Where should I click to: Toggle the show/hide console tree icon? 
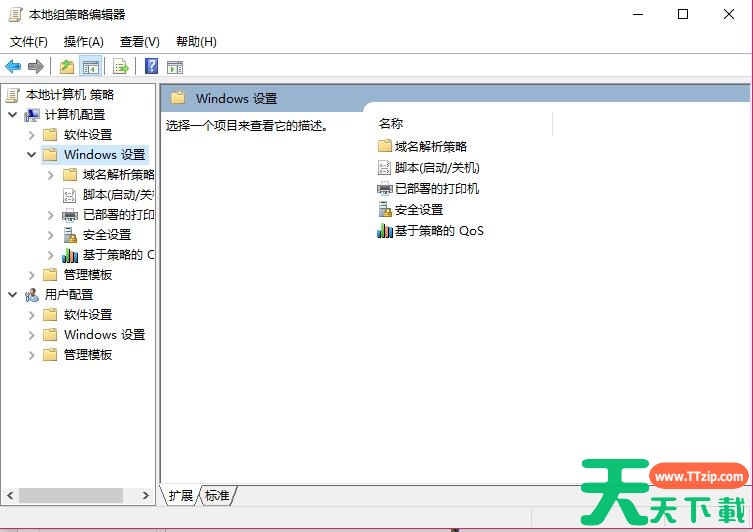click(91, 67)
